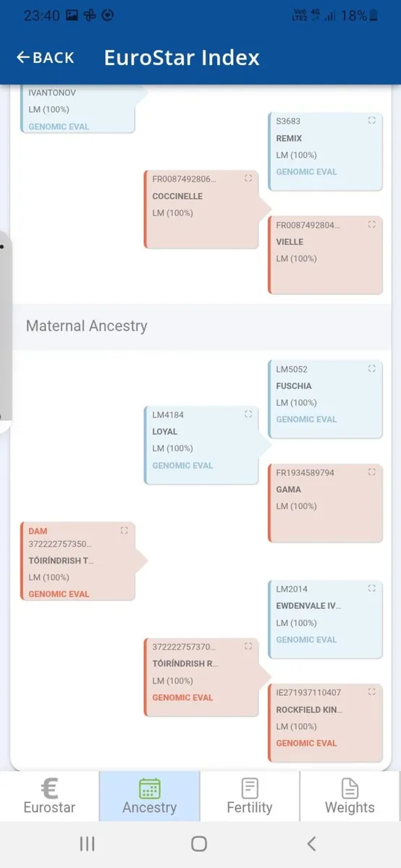This screenshot has width=401, height=868.
Task: Switch to the Fertility tab
Action: 250,796
